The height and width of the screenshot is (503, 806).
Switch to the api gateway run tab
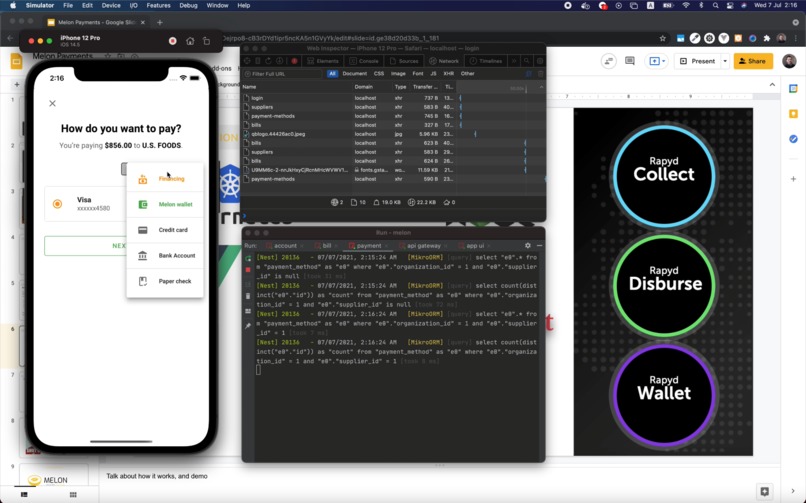coord(424,246)
